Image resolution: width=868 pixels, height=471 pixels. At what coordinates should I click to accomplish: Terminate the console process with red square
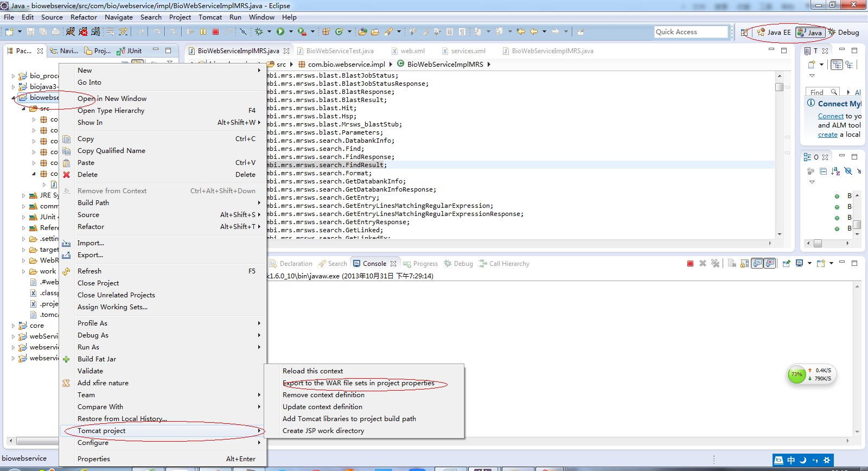pyautogui.click(x=690, y=264)
